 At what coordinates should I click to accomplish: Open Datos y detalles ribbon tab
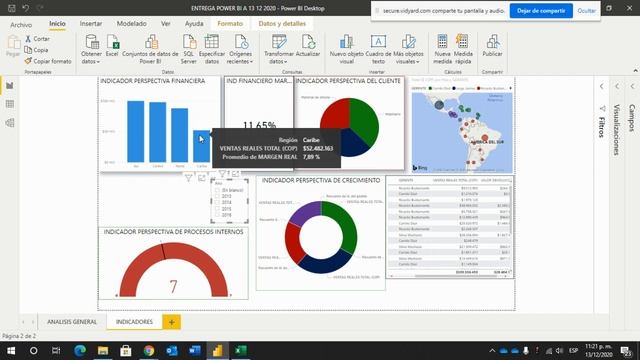282,24
